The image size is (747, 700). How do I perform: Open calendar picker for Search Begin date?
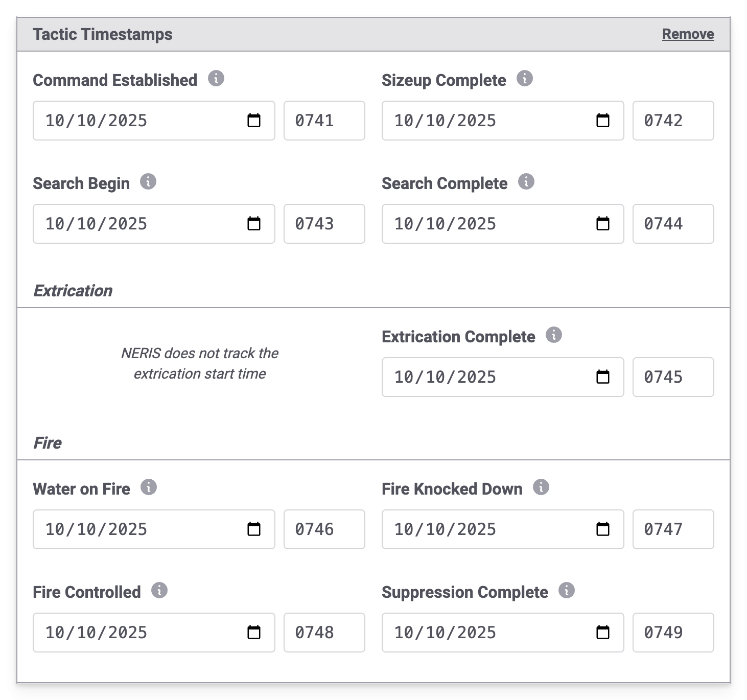(x=254, y=224)
